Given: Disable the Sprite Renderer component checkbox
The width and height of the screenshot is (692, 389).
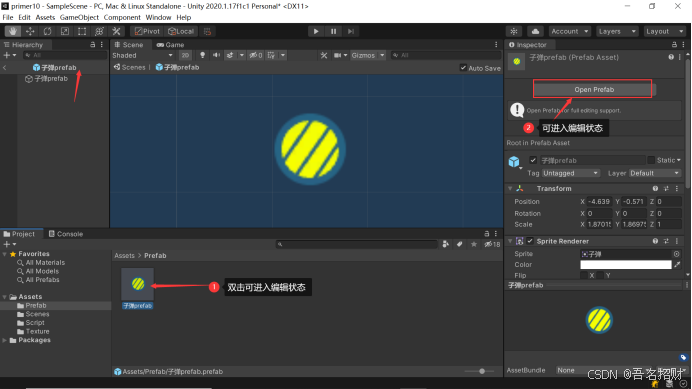Looking at the screenshot, I should (530, 241).
